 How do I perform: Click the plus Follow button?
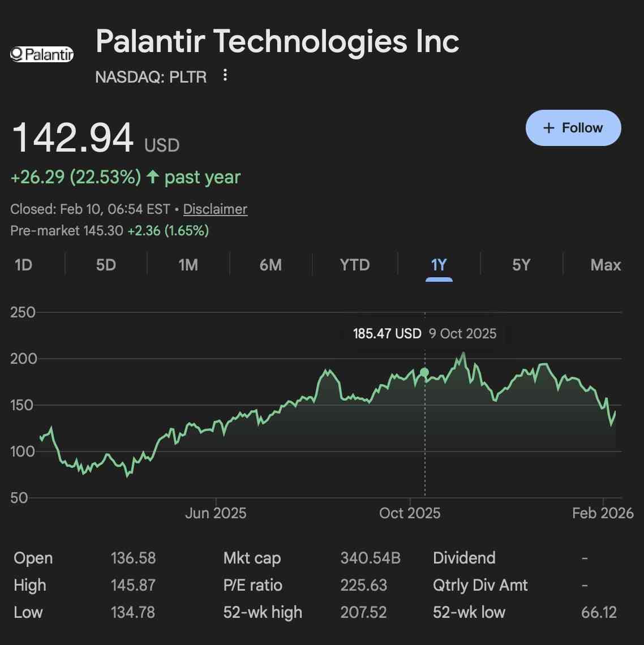573,128
